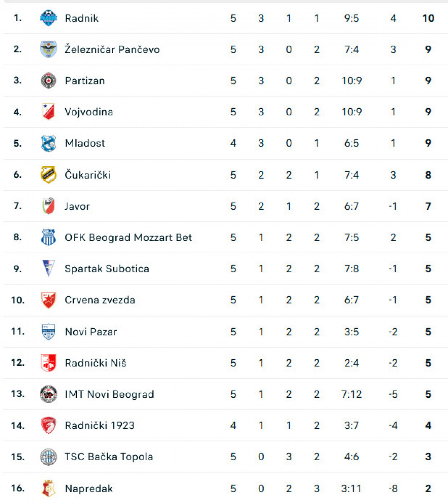Click the Radnik club crest icon
The image size is (448, 503).
(48, 18)
